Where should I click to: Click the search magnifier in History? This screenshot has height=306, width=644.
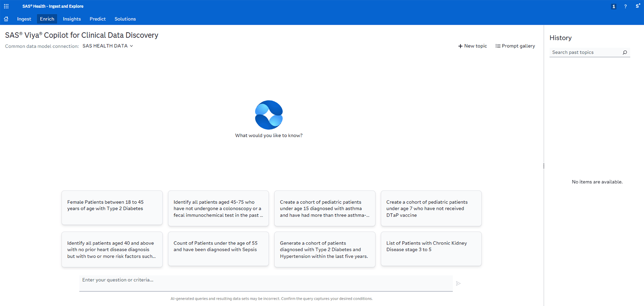coord(625,52)
